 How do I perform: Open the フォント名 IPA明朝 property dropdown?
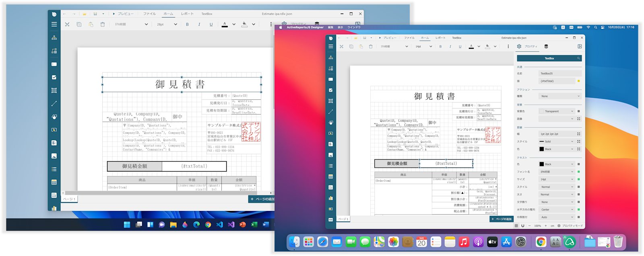[x=557, y=172]
